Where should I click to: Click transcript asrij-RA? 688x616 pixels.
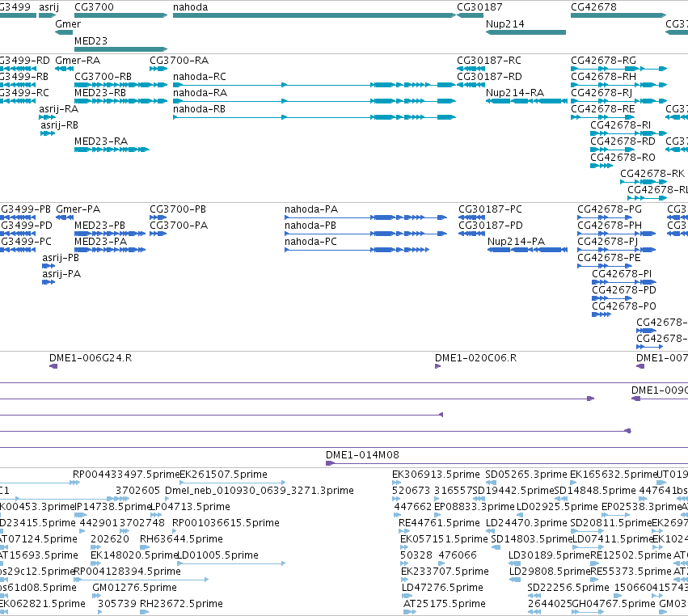[48, 117]
